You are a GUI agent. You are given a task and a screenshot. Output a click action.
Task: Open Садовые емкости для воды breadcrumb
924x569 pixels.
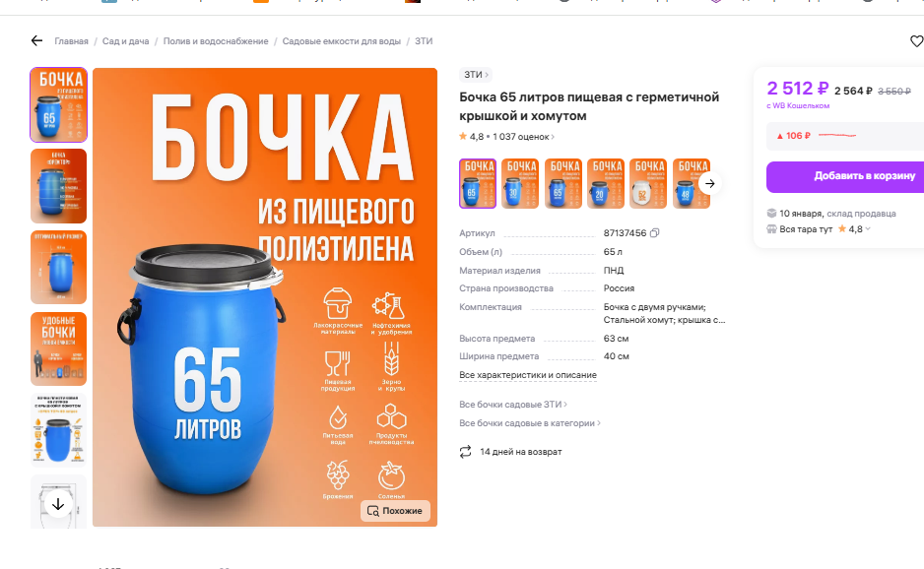tap(341, 41)
